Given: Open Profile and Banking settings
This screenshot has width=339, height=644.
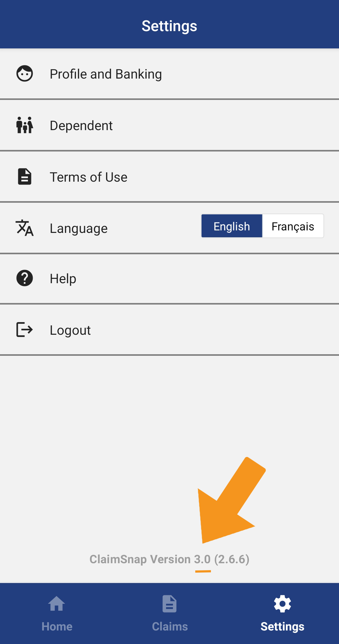Looking at the screenshot, I should pos(106,74).
